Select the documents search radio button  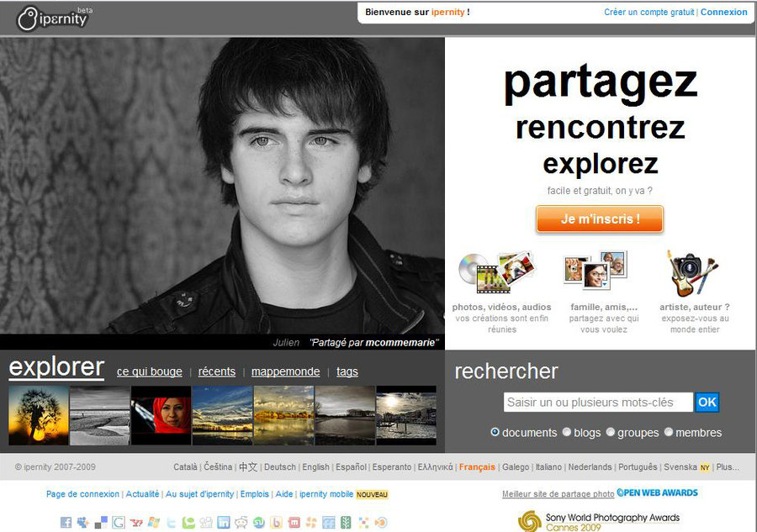pyautogui.click(x=495, y=432)
